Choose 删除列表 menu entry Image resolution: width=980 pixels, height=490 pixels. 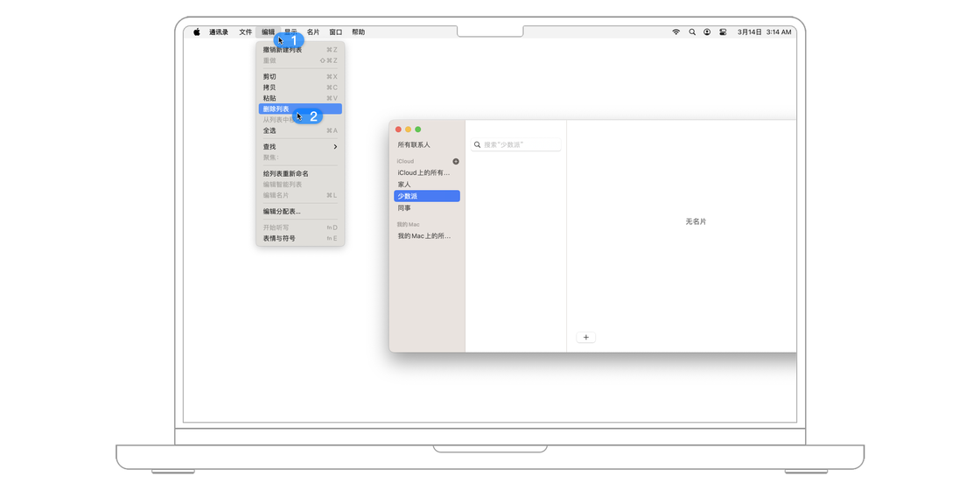click(300, 108)
